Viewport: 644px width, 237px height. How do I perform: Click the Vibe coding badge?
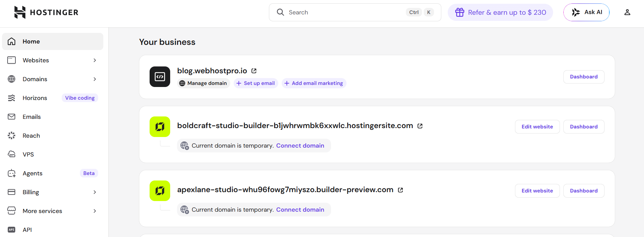(80, 98)
